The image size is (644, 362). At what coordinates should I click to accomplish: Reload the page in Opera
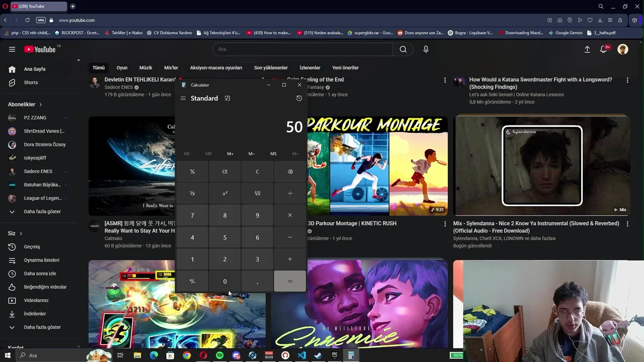point(27,20)
